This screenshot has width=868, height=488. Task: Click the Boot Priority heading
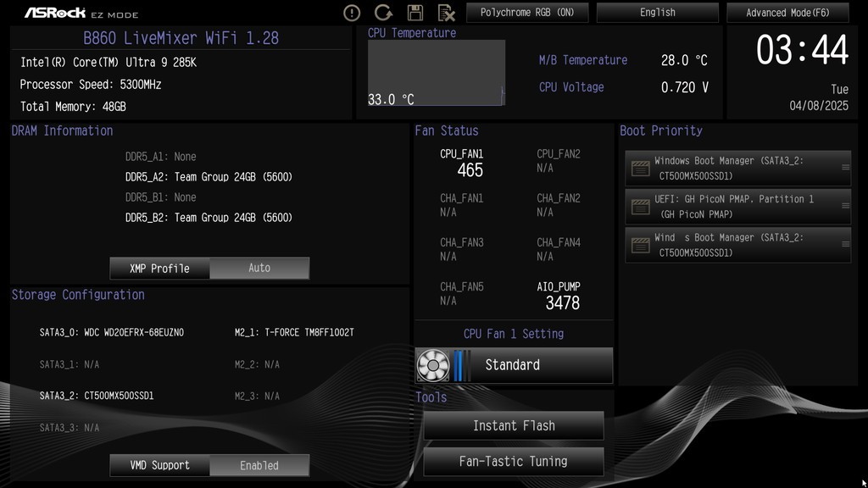[661, 130]
